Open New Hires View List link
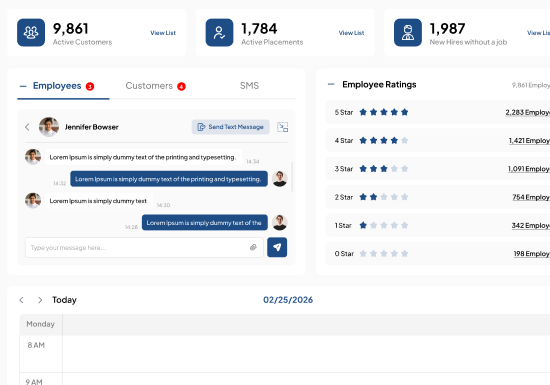This screenshot has height=385, width=550. 538,33
